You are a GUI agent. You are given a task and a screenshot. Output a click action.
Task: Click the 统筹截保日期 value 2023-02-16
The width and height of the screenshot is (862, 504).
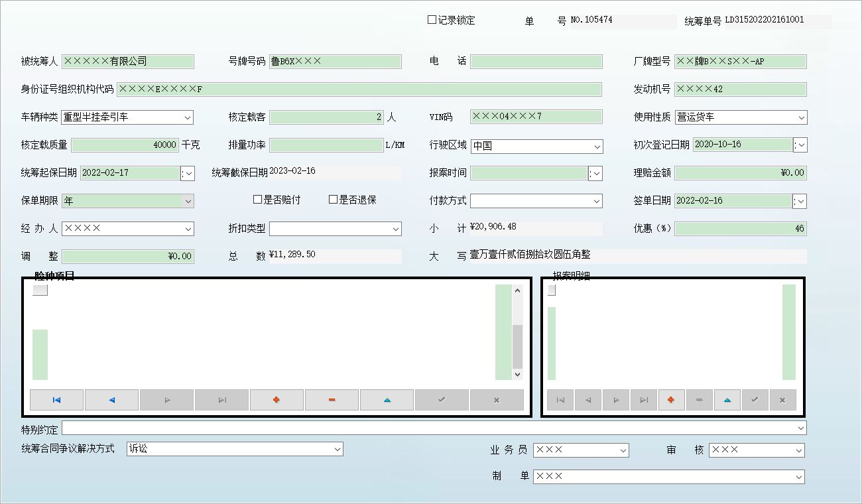[x=292, y=171]
